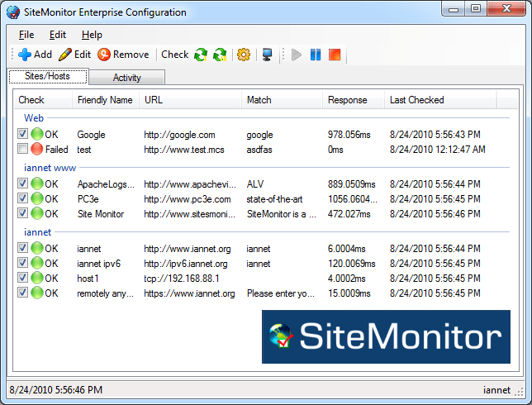Collapse the iannet group header
532x405 pixels.
(37, 232)
